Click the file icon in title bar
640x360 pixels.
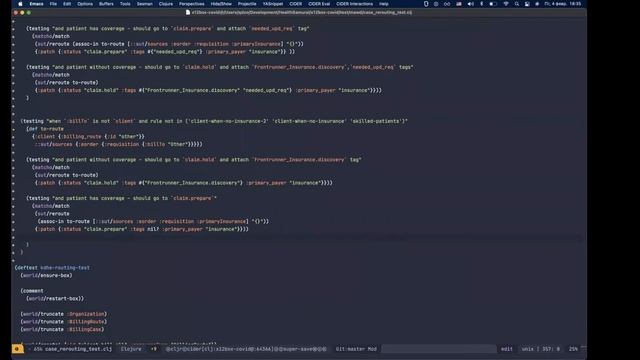click(188, 12)
